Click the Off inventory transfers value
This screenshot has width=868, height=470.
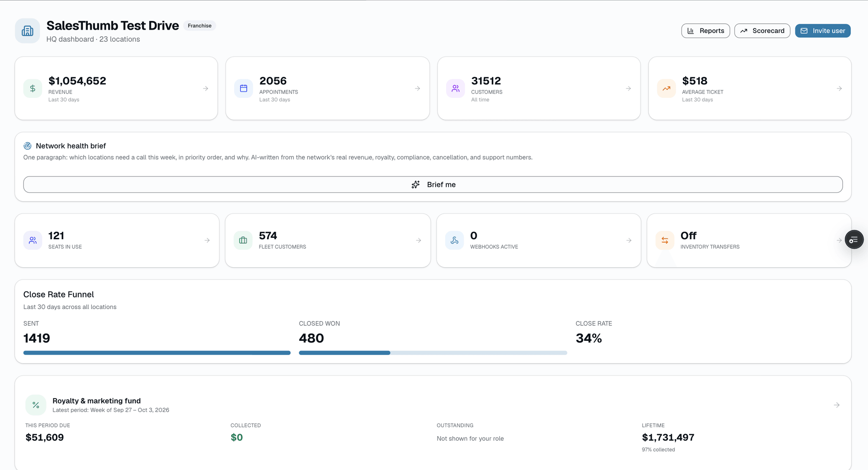[x=689, y=236]
